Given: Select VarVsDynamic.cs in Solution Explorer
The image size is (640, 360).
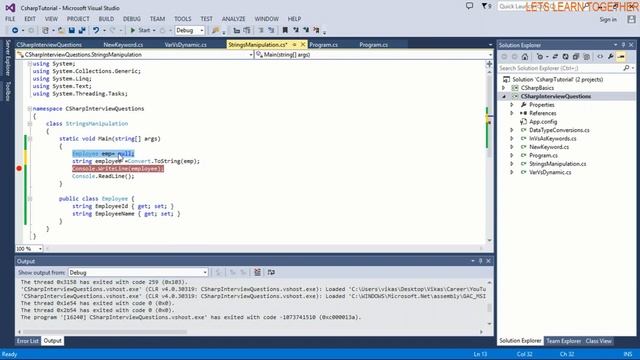Looking at the screenshot, I should [550, 172].
